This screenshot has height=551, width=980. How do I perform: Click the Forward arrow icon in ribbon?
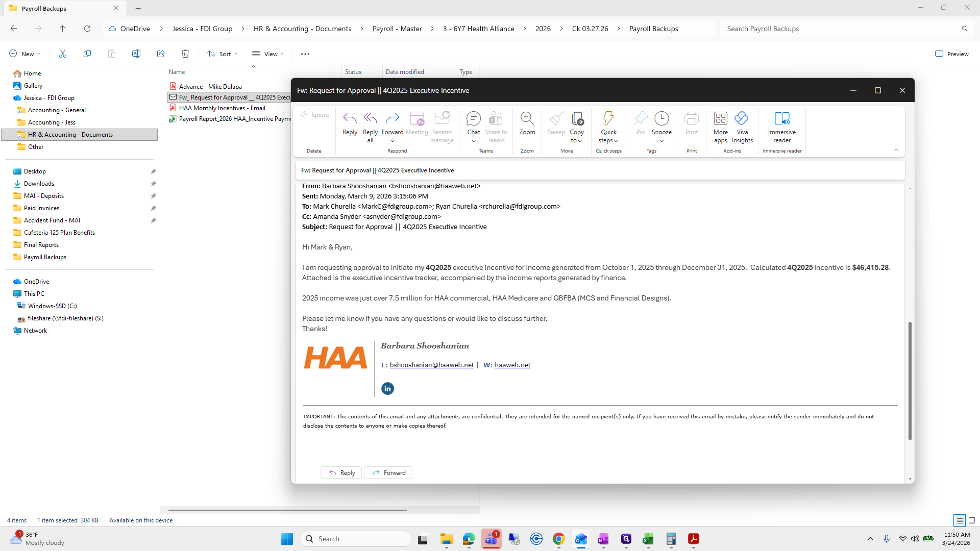pos(392,119)
